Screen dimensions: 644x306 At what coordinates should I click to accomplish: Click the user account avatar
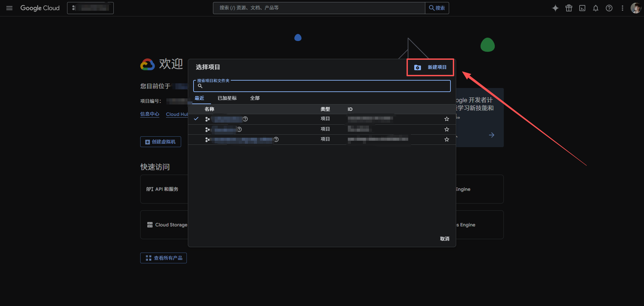point(636,8)
